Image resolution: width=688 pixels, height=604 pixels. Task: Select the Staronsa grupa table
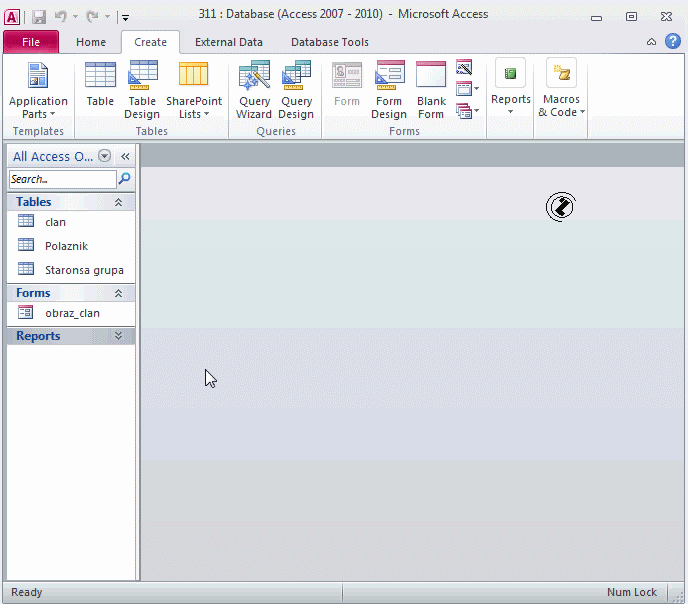coord(71,270)
